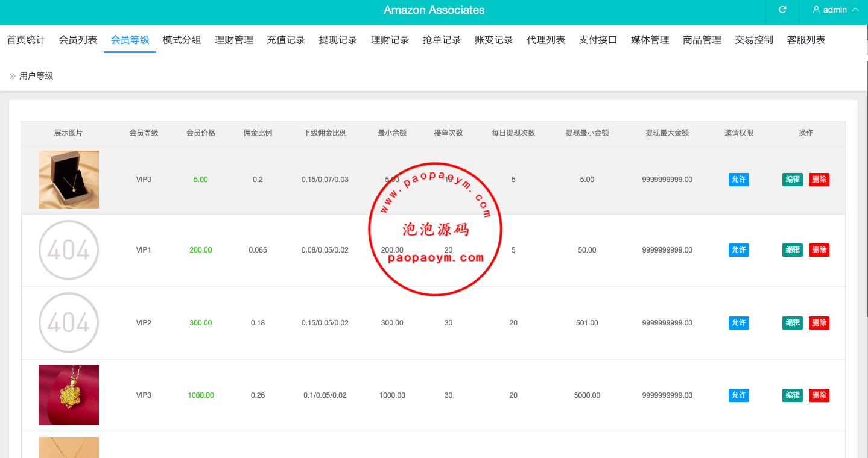The width and height of the screenshot is (868, 458).
Task: Open the 首页统计 tab
Action: pos(26,40)
